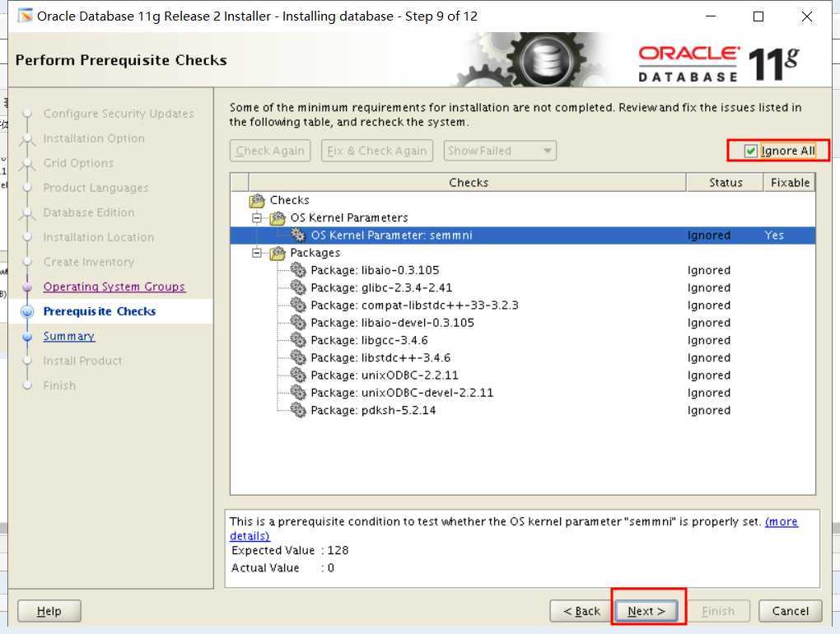This screenshot has height=634, width=840.
Task: Click the Checks column header
Action: [x=467, y=183]
